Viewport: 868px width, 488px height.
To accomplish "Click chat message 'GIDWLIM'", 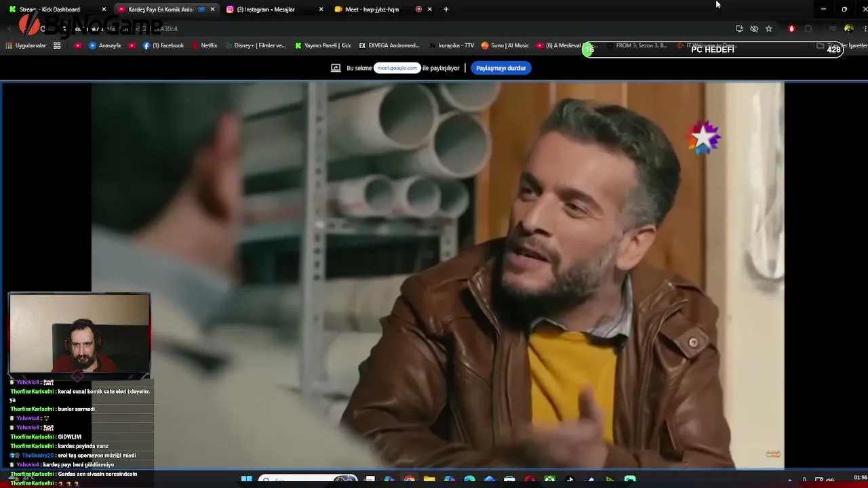I will pyautogui.click(x=45, y=437).
